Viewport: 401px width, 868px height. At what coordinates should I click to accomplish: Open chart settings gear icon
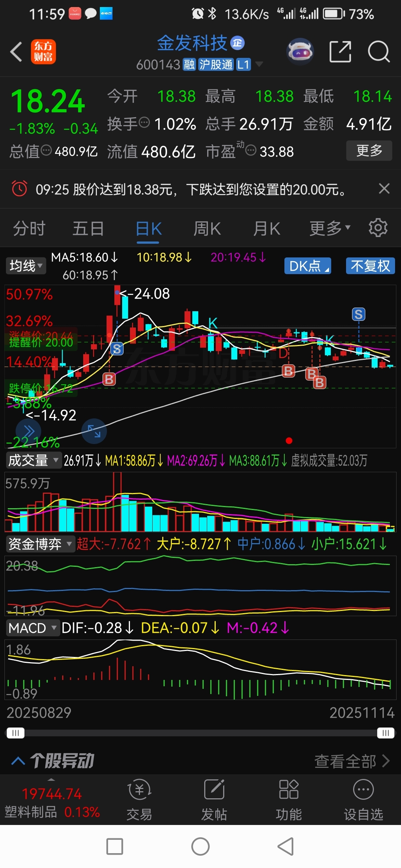(x=378, y=227)
